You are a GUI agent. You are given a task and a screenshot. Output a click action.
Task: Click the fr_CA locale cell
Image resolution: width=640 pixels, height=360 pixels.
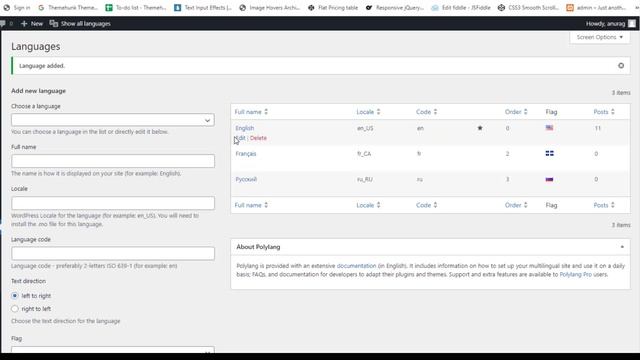364,154
